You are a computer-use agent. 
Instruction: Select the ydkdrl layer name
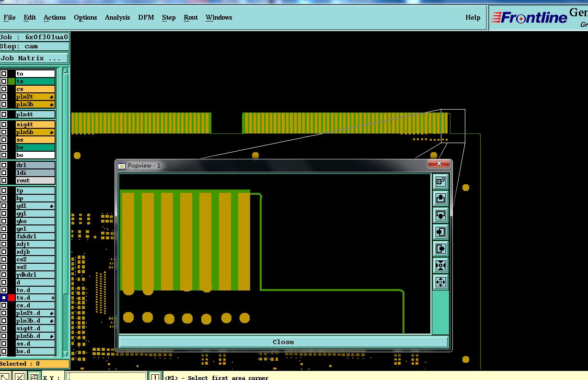(x=35, y=275)
